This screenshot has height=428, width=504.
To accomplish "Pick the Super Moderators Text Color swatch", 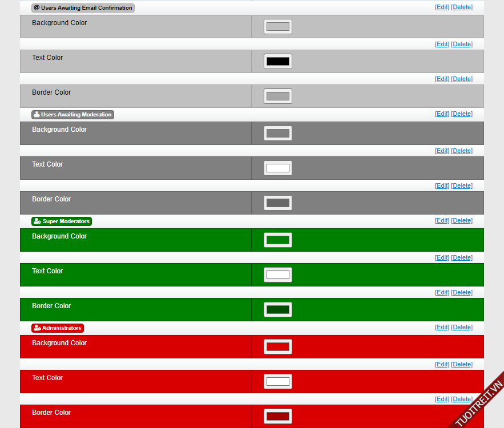I will coord(278,275).
